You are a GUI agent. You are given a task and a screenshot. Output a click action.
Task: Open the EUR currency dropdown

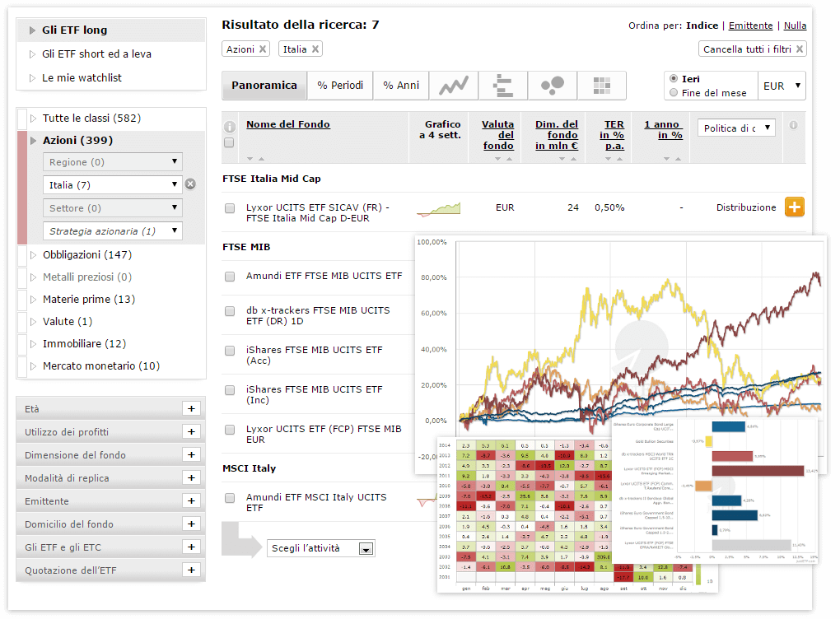(x=782, y=86)
